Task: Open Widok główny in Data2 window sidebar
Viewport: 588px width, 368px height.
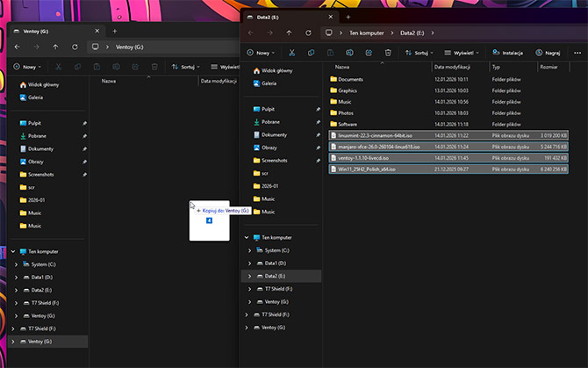Action: tap(273, 70)
